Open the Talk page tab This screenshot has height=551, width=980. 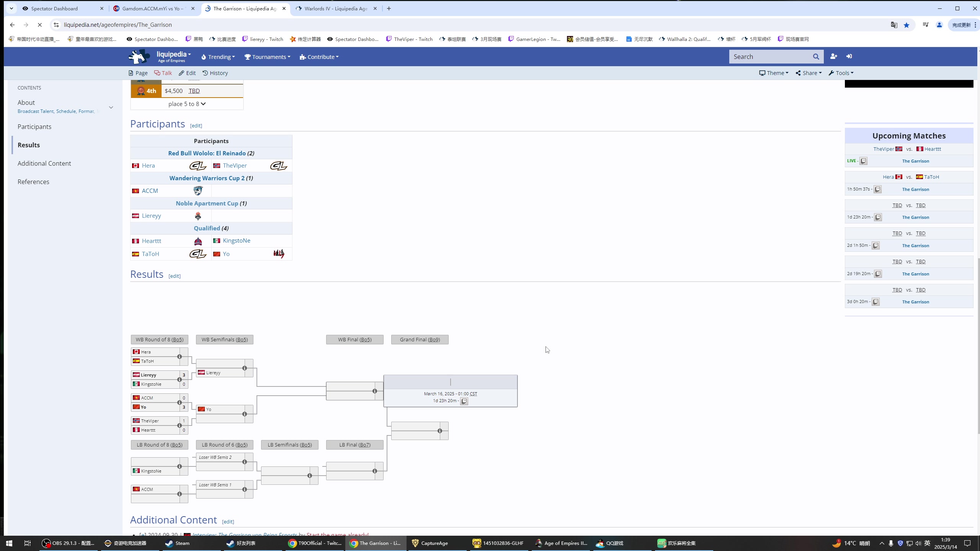point(163,73)
